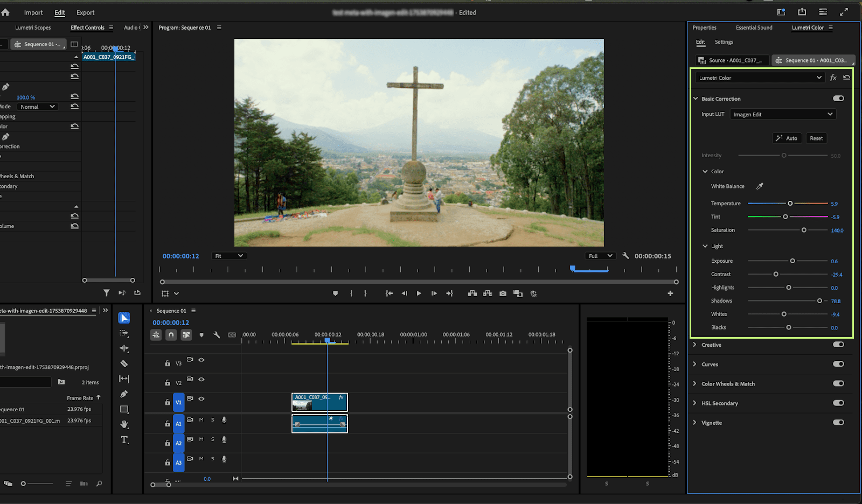862x504 pixels.
Task: Mute audio track A1
Action: (201, 420)
